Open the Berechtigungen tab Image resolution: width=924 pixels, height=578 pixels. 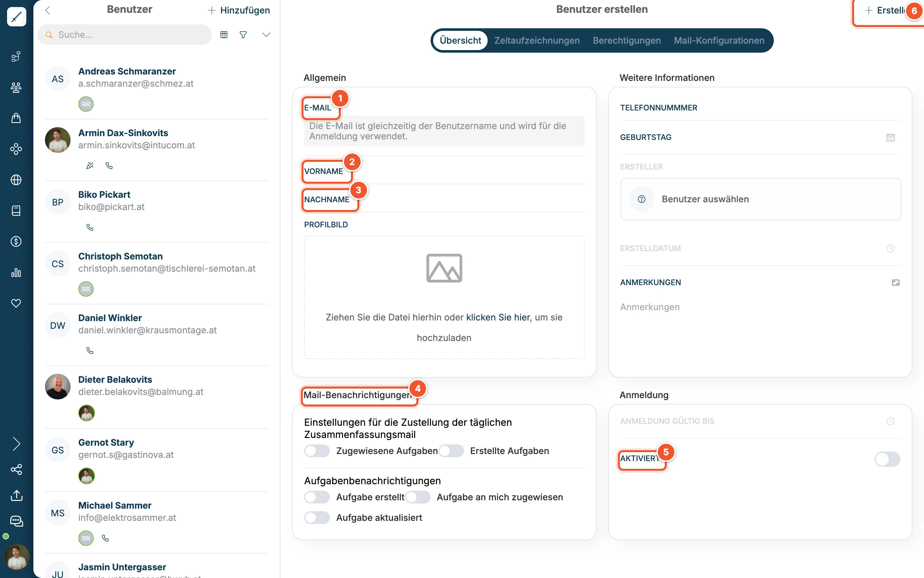627,40
